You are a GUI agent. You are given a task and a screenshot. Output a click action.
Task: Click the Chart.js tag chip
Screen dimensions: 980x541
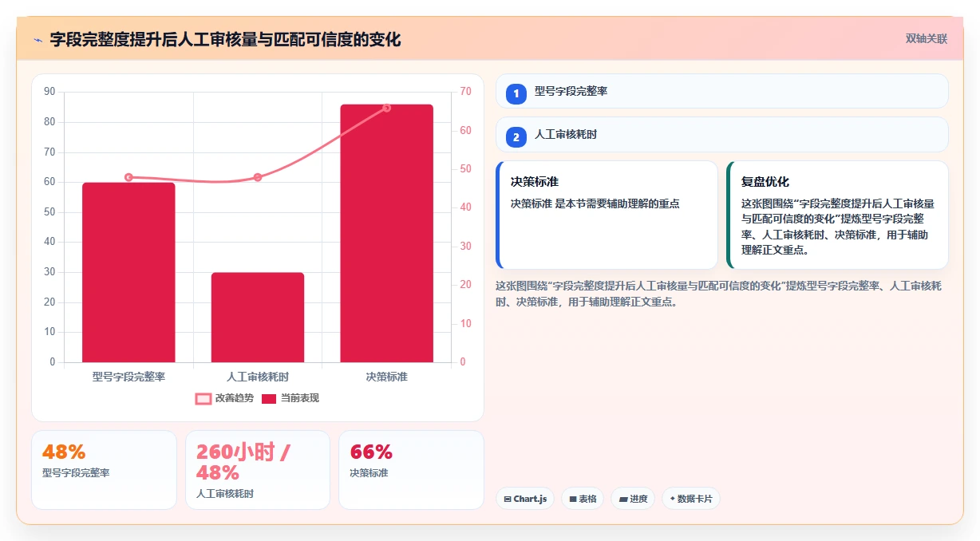[525, 499]
